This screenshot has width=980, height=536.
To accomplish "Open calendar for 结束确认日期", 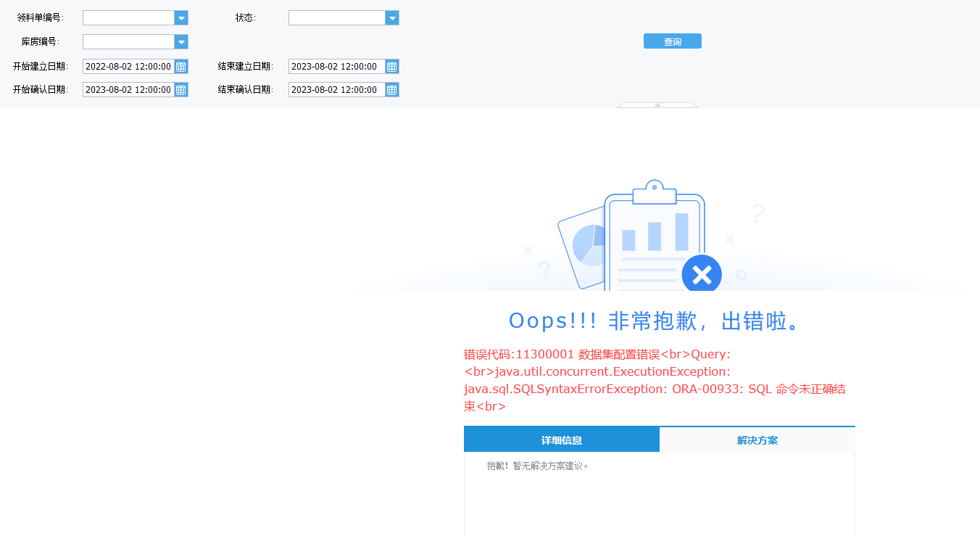I will [392, 90].
